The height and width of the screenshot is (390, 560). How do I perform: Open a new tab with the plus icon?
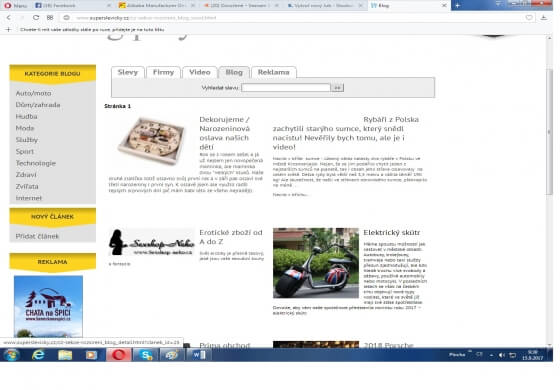coord(457,5)
